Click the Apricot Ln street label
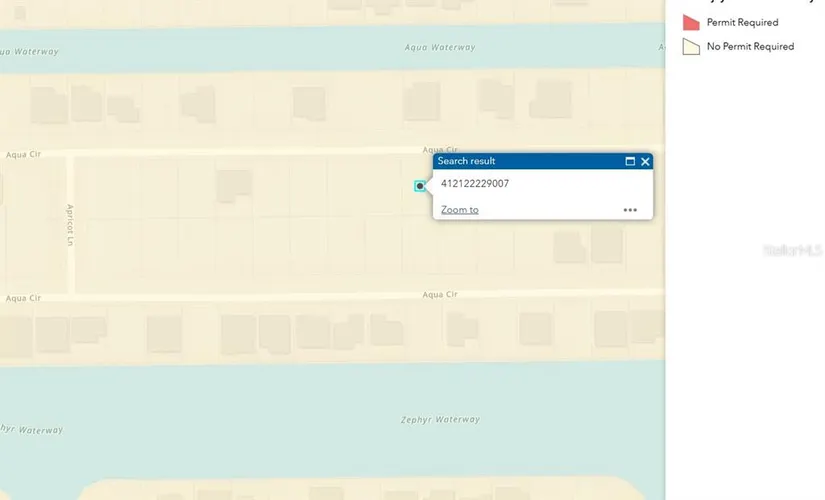This screenshot has width=825, height=500. pos(70,225)
